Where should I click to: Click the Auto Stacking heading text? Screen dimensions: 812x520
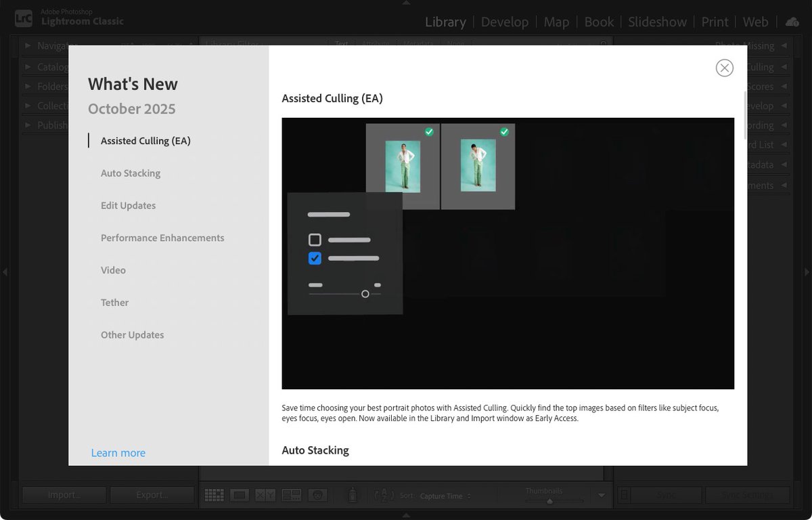315,450
